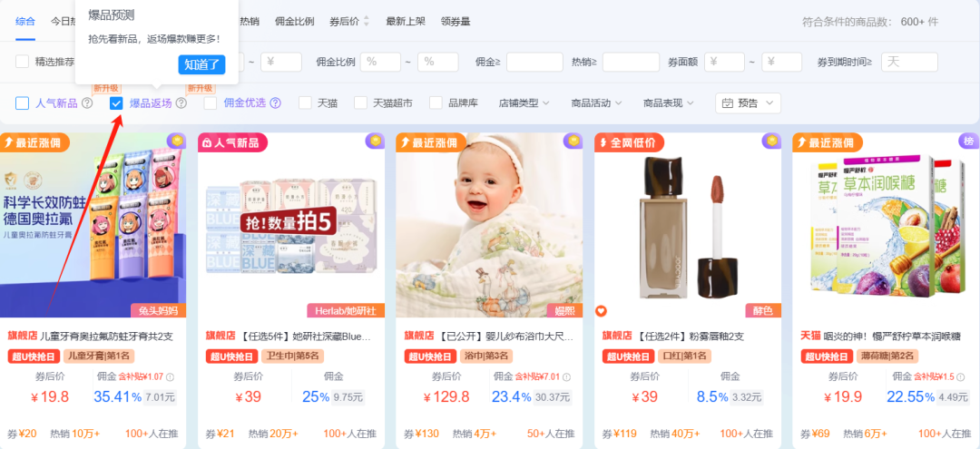
Task: Click the 券后价 sort arrows icon
Action: click(367, 21)
